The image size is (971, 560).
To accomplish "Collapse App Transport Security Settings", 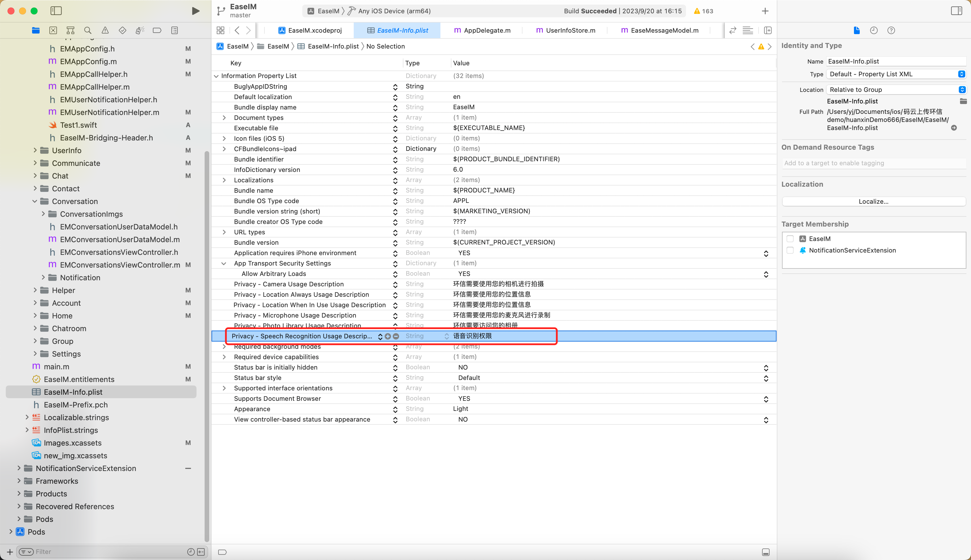I will tap(224, 264).
